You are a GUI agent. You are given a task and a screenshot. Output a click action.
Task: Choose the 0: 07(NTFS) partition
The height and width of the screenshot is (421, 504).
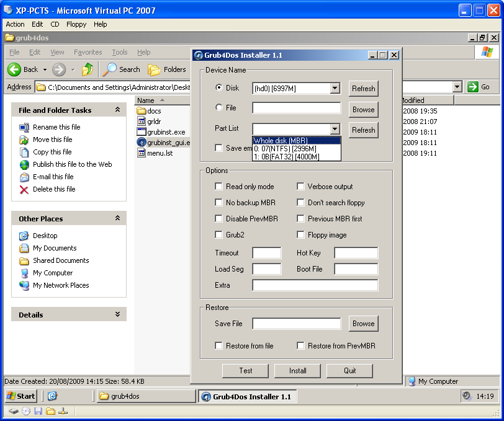[296, 149]
